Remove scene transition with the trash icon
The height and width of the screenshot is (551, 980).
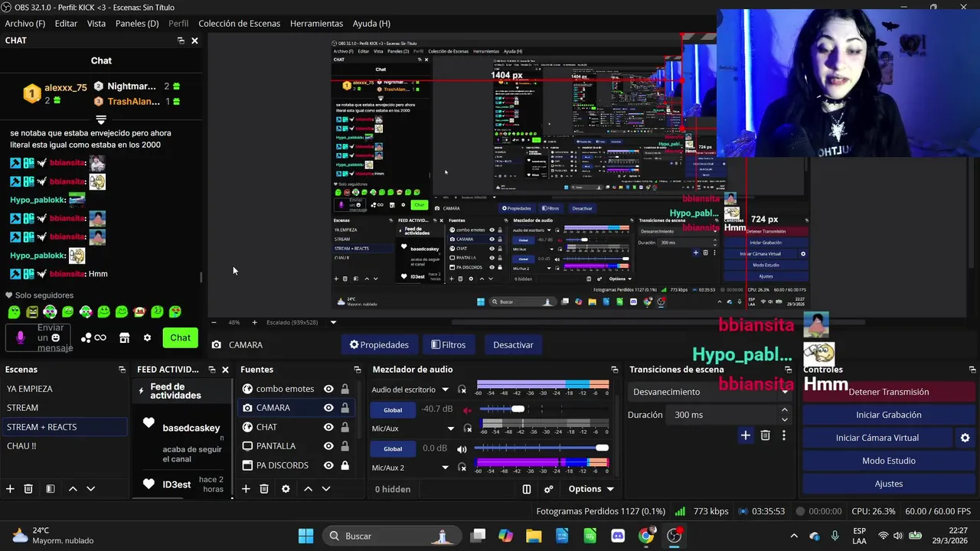(765, 435)
